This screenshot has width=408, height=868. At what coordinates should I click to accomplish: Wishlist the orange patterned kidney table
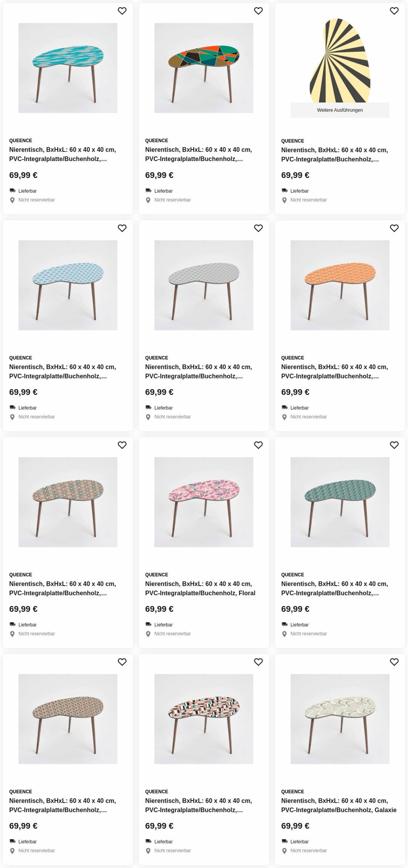(394, 228)
